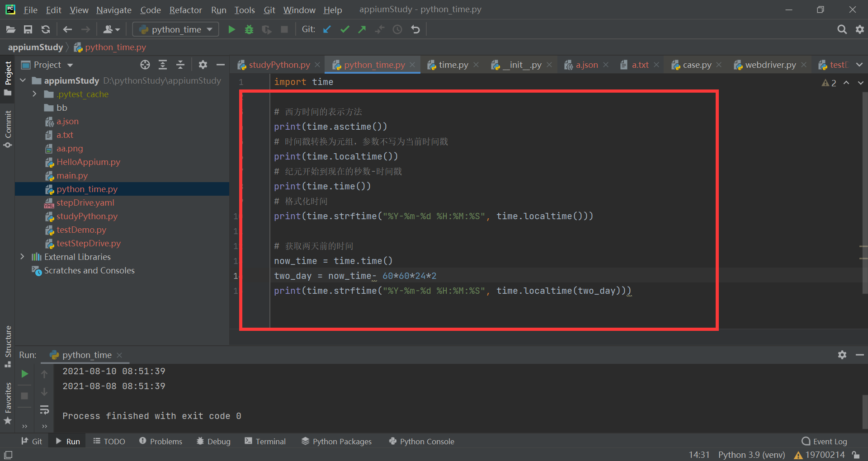The height and width of the screenshot is (461, 868).
Task: Click the 14:31 line-column indicator
Action: 699,455
